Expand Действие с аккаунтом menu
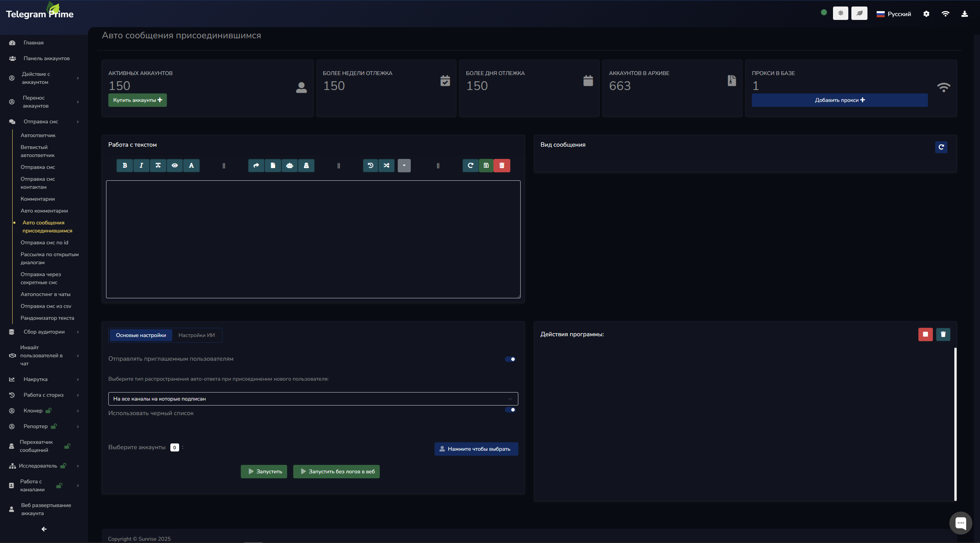Screen dimensions: 980x543 click(x=44, y=78)
